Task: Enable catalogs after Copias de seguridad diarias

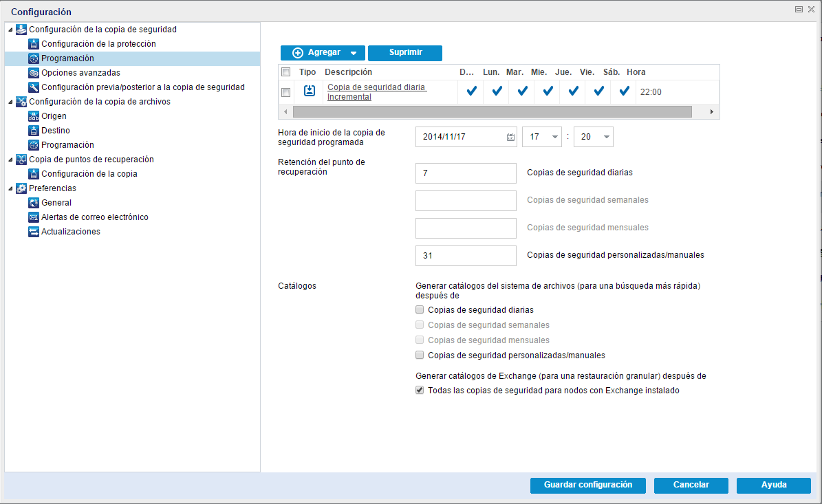Action: pyautogui.click(x=419, y=309)
